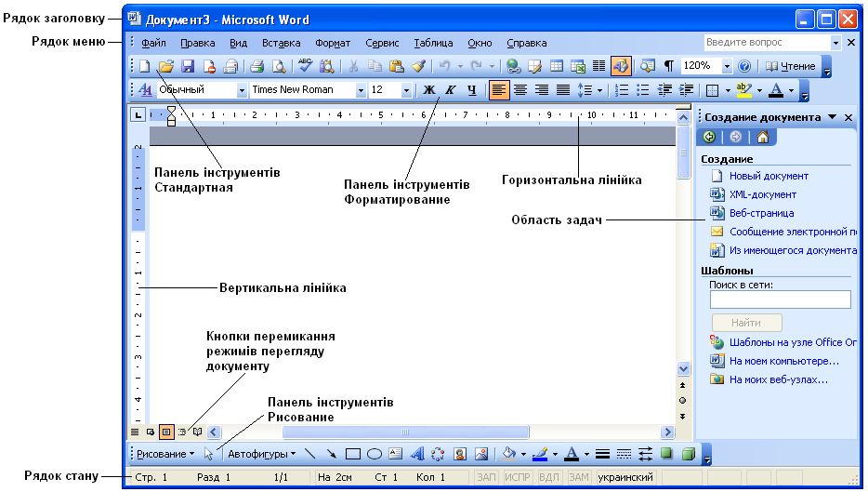
Task: Open the Вставка menu
Action: (282, 43)
